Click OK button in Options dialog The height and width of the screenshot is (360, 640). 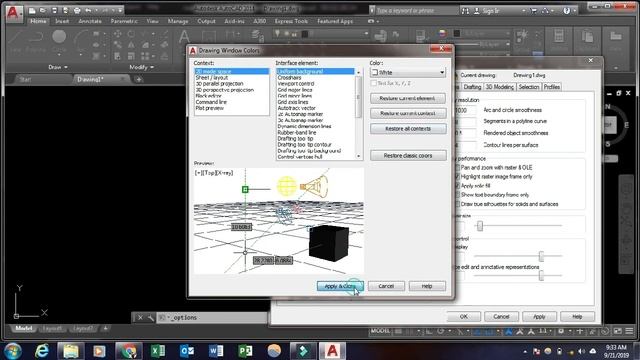(x=464, y=316)
